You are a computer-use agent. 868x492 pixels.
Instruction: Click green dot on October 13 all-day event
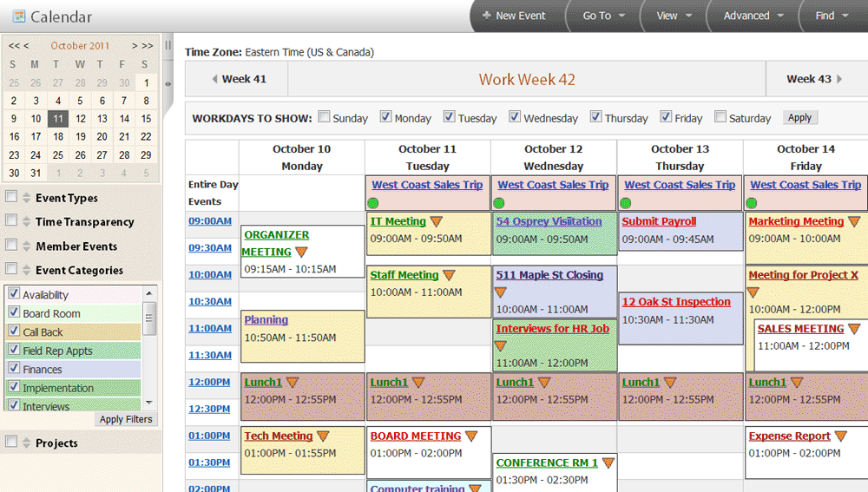(626, 203)
